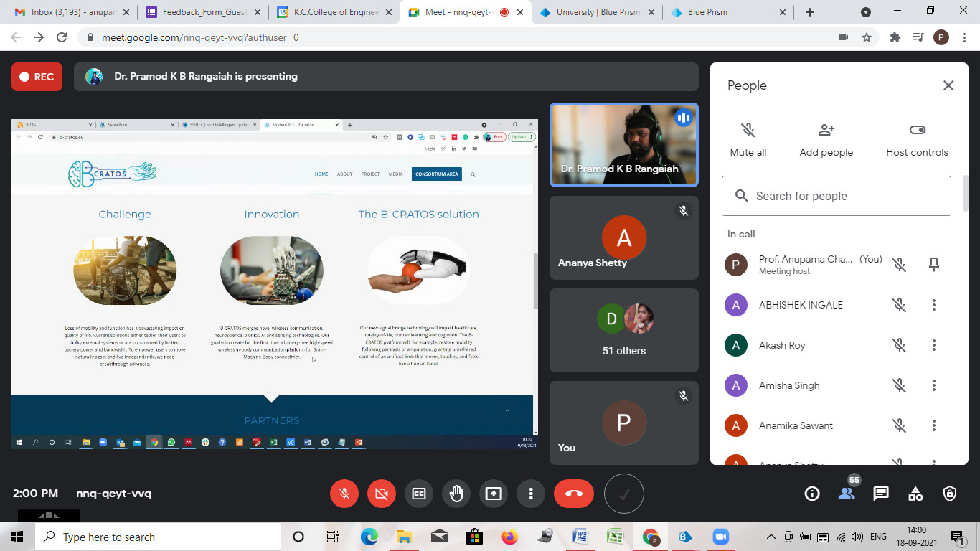Open the Activities icon
Screen dimensions: 980x551
[915, 494]
